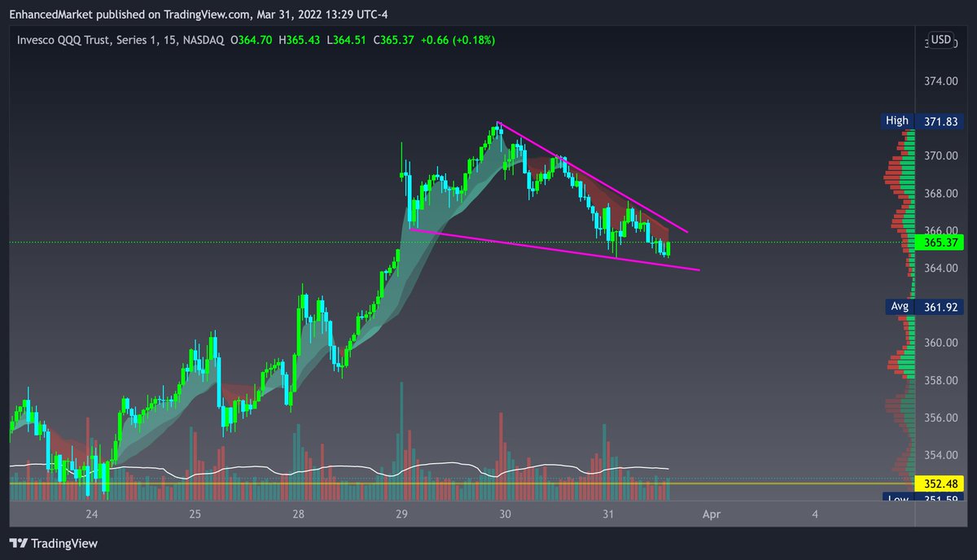Click the date label 30 on time axis
The height and width of the screenshot is (560, 977).
(505, 514)
